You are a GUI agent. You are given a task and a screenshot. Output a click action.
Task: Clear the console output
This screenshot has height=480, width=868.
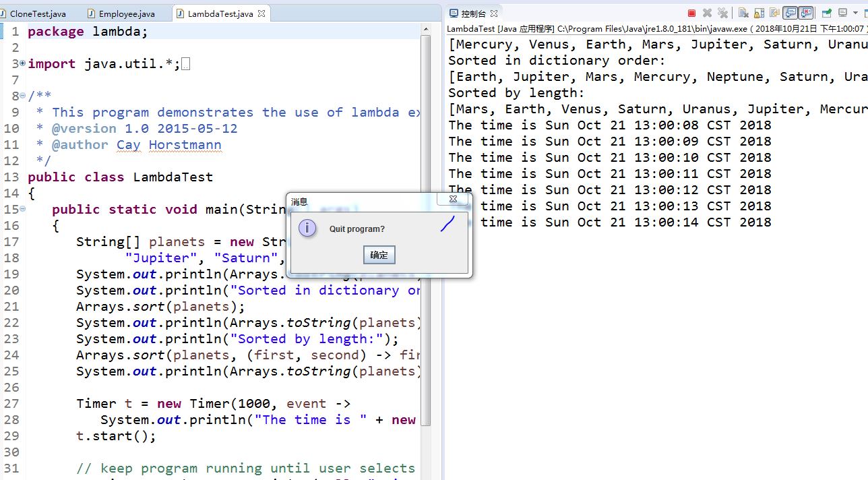click(743, 13)
